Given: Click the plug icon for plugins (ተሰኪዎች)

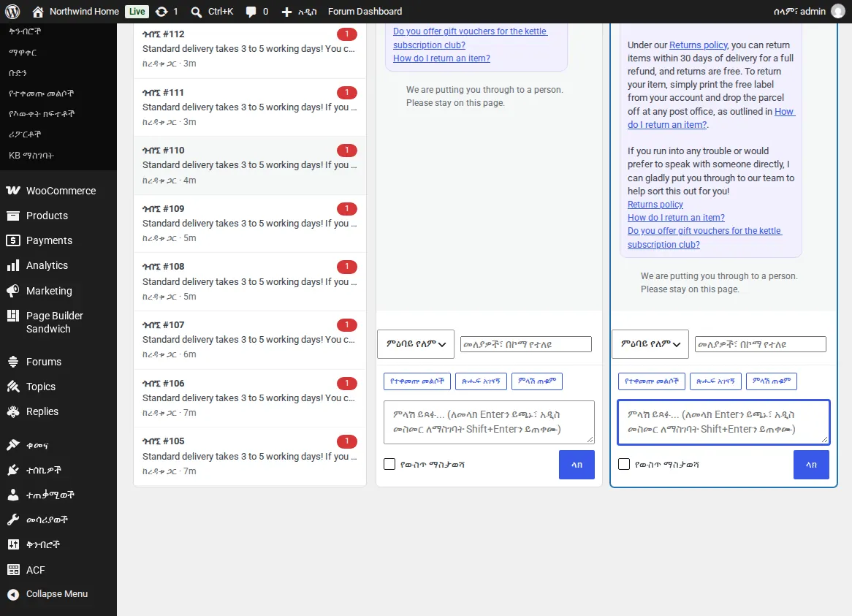Looking at the screenshot, I should (x=13, y=470).
